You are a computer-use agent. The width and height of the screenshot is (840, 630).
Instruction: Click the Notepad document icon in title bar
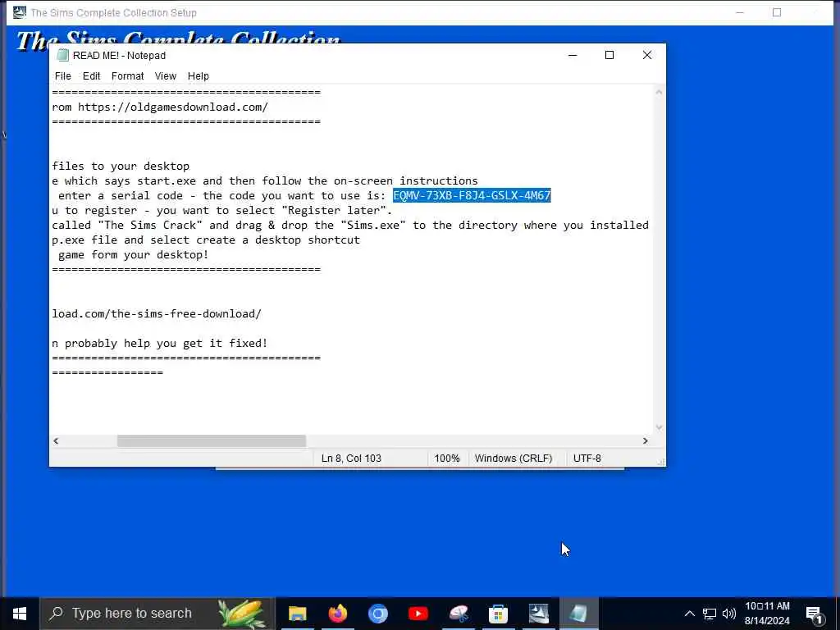pyautogui.click(x=62, y=55)
